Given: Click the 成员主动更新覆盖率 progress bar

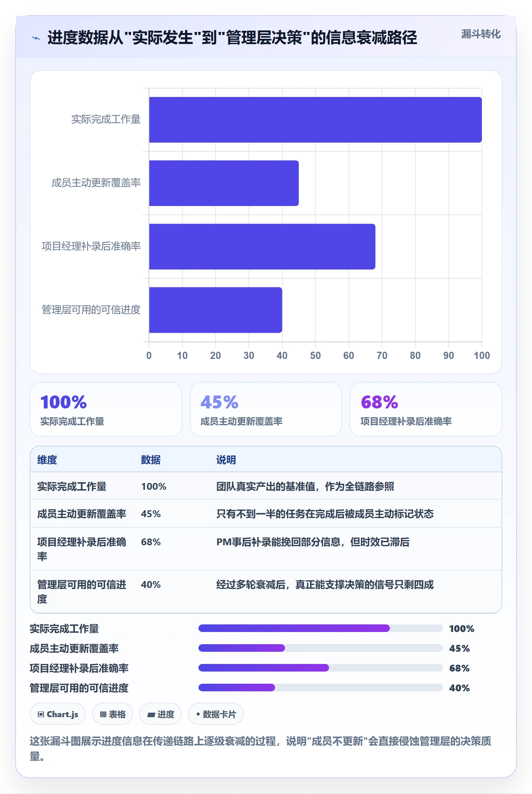Looking at the screenshot, I should [x=321, y=648].
